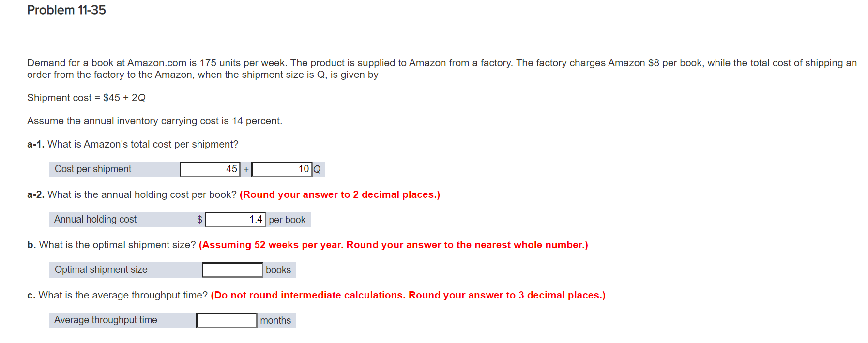The height and width of the screenshot is (343, 868).
Task: Click the input field containing 45
Action: coord(210,169)
